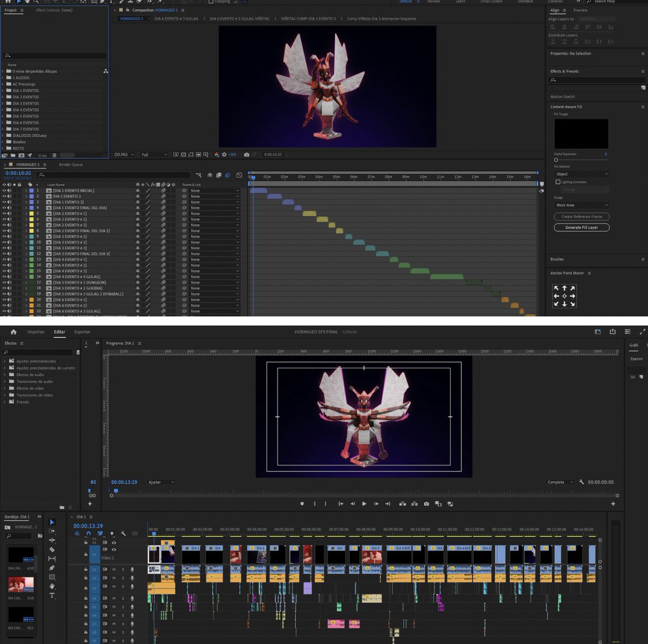Open the Fill Method Object dropdown
Viewport: 648px width, 644px height.
click(581, 174)
